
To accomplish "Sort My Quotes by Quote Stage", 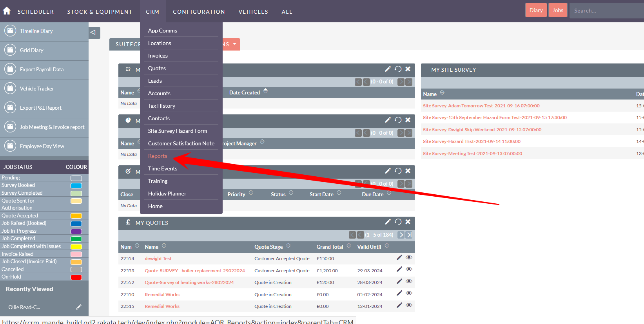I will [288, 246].
